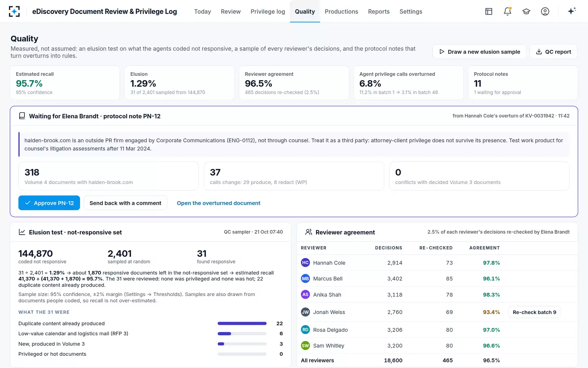Image resolution: width=588 pixels, height=368 pixels.
Task: Click the graduation cap training icon
Action: [526, 11]
